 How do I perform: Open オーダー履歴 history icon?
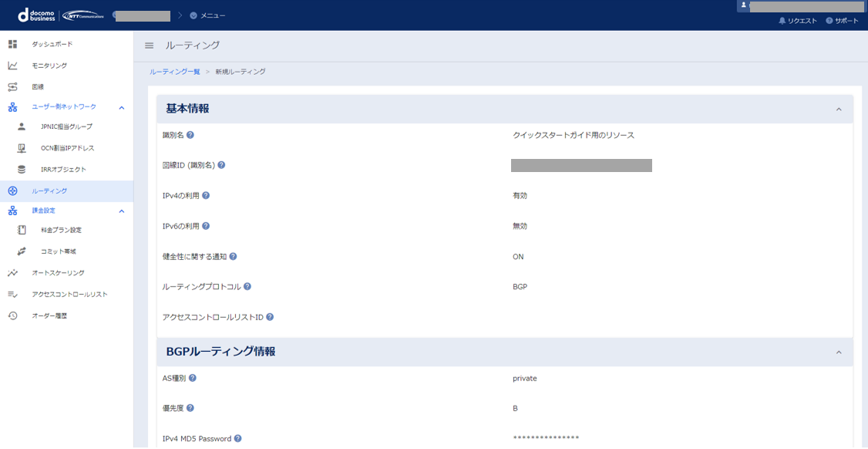pos(13,316)
